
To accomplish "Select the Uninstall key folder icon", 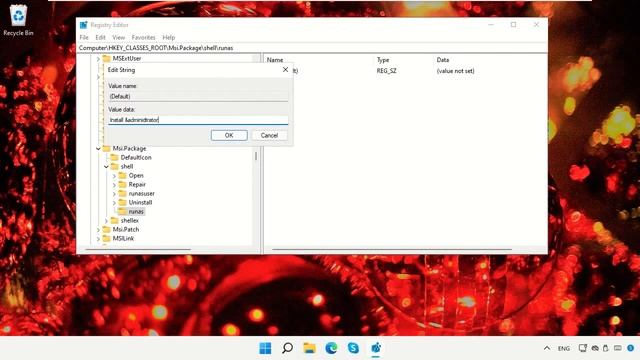I will coord(122,202).
